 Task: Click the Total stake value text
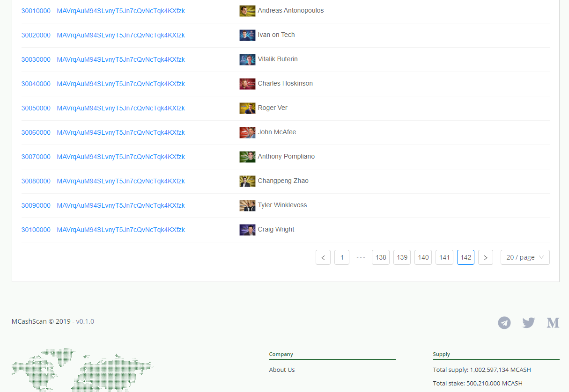[x=478, y=383]
